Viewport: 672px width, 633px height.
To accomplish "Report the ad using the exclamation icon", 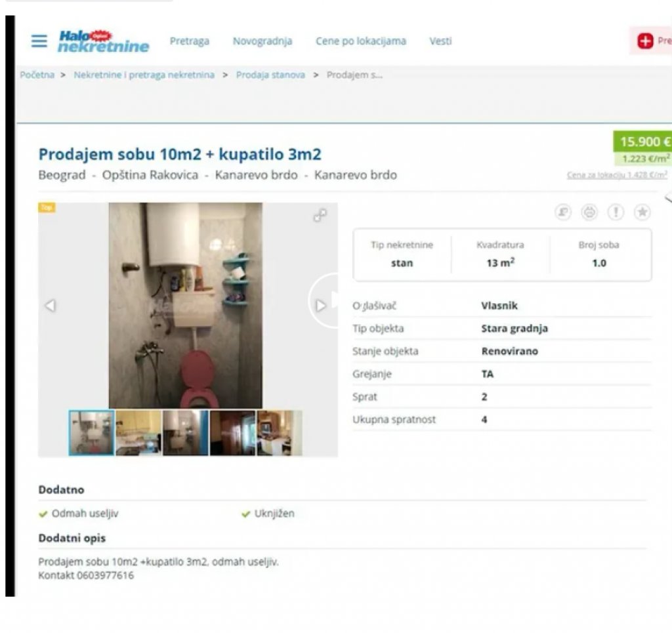I will [616, 212].
